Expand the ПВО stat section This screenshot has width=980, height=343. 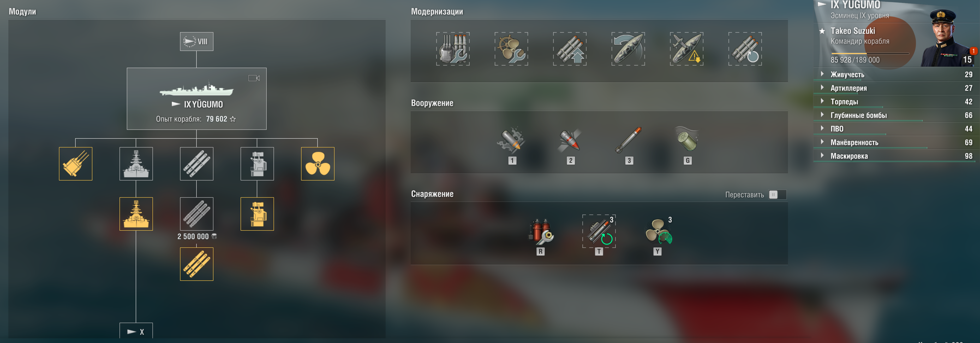(894, 129)
